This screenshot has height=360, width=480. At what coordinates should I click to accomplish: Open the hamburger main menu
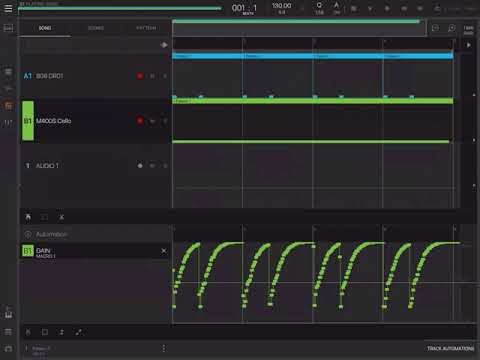click(x=8, y=8)
